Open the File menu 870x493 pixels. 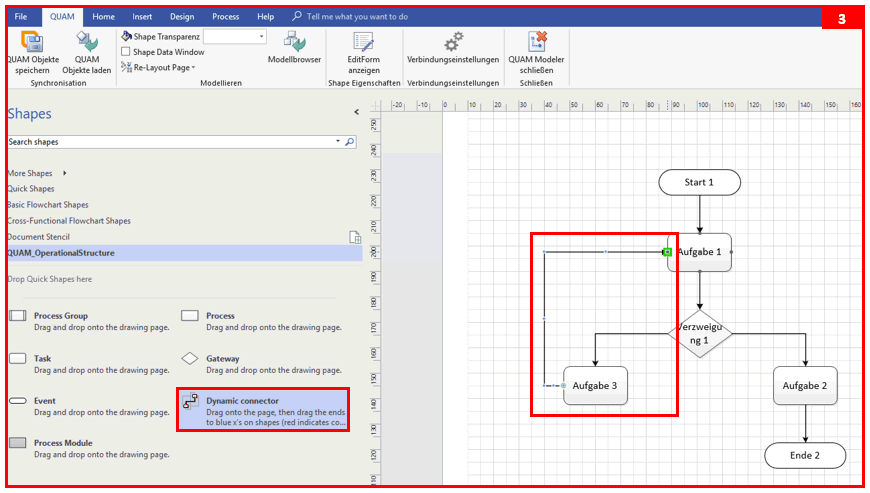click(21, 17)
